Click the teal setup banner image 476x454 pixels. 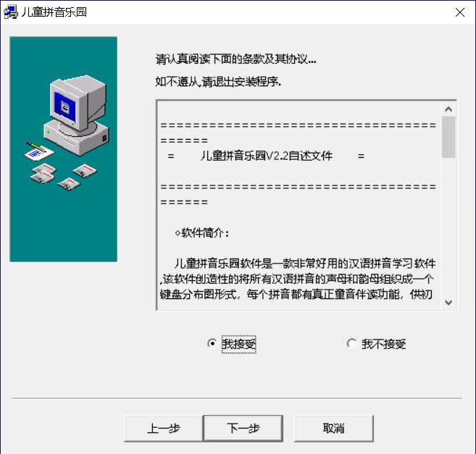(x=64, y=149)
